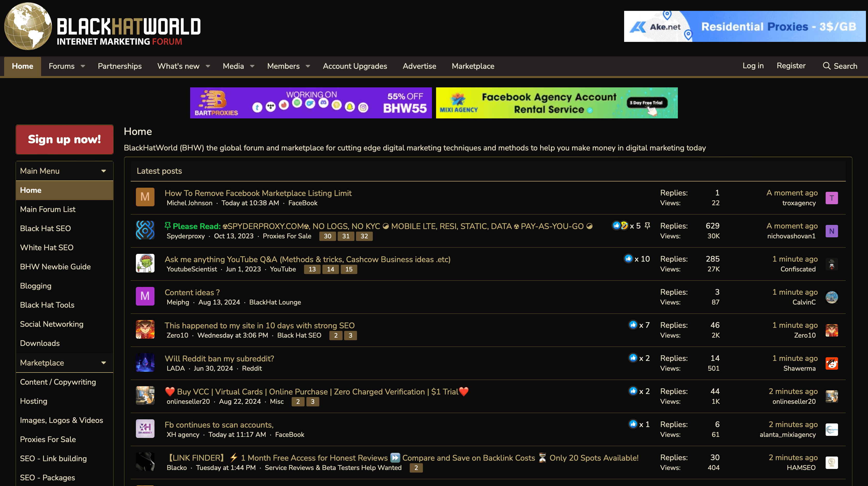Click Shawerma's Reddit mascot avatar
The width and height of the screenshot is (868, 486).
tap(832, 363)
